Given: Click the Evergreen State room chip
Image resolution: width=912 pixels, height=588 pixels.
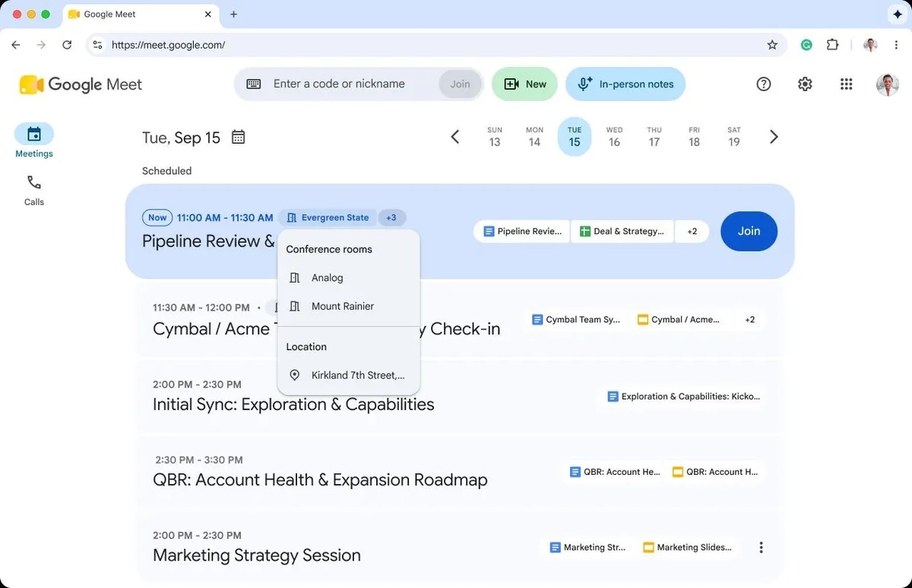Looking at the screenshot, I should [x=327, y=217].
